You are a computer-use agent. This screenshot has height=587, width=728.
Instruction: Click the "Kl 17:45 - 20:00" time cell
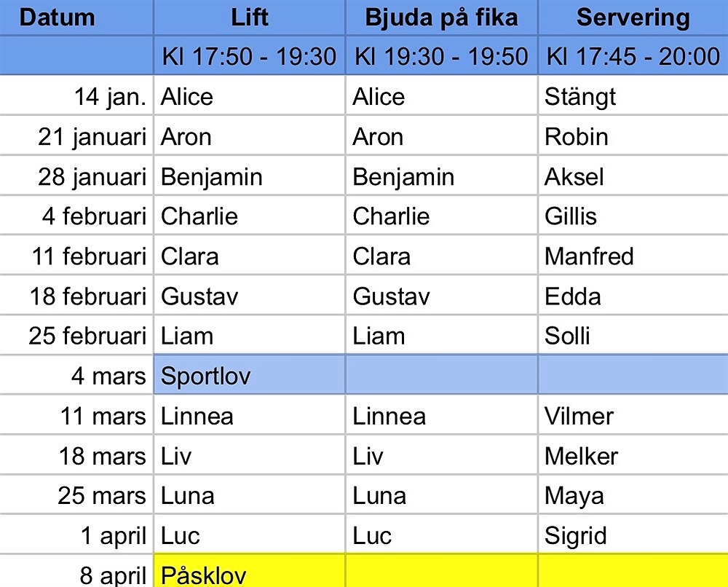(633, 57)
